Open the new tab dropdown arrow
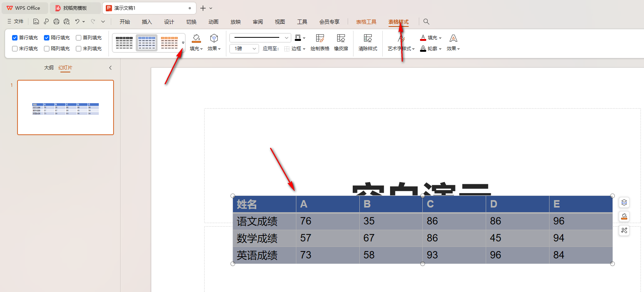Screen dimensions: 644x292 (x=211, y=8)
